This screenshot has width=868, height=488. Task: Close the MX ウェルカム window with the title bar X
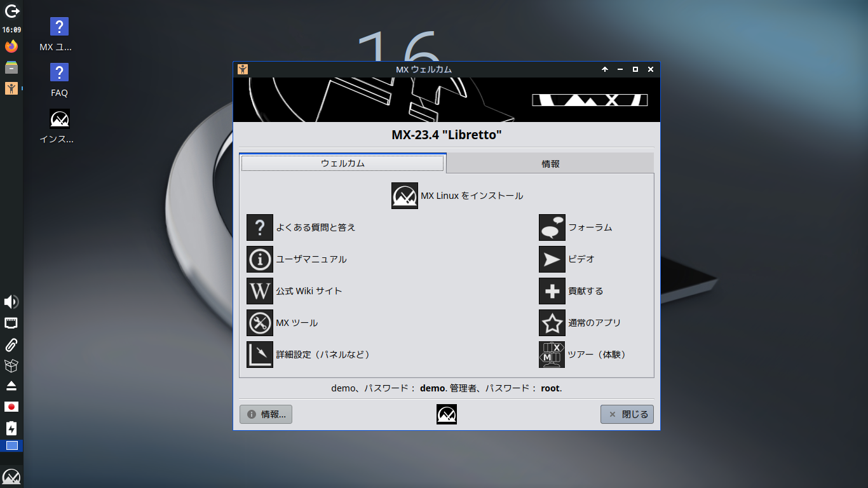pos(651,69)
